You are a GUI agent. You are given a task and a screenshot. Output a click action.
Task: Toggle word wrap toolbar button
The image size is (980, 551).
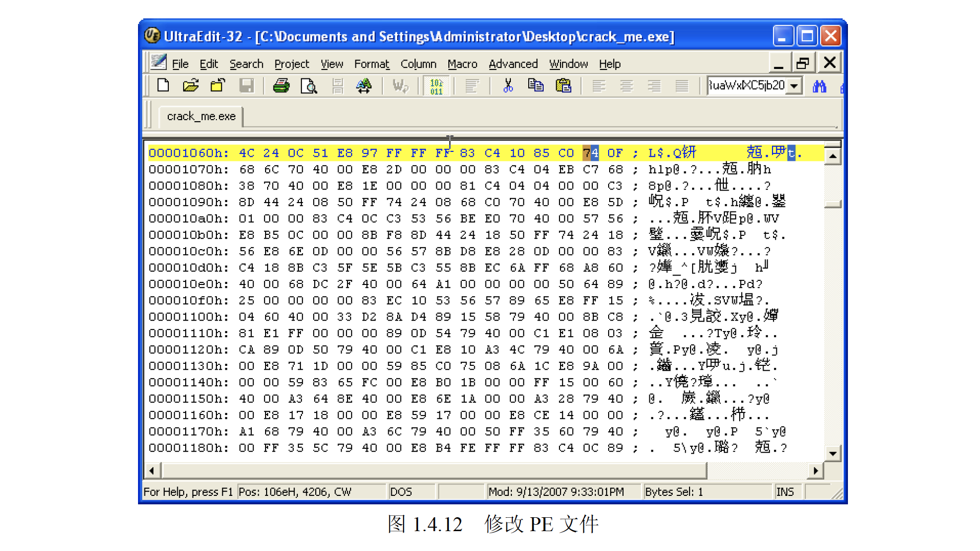400,86
